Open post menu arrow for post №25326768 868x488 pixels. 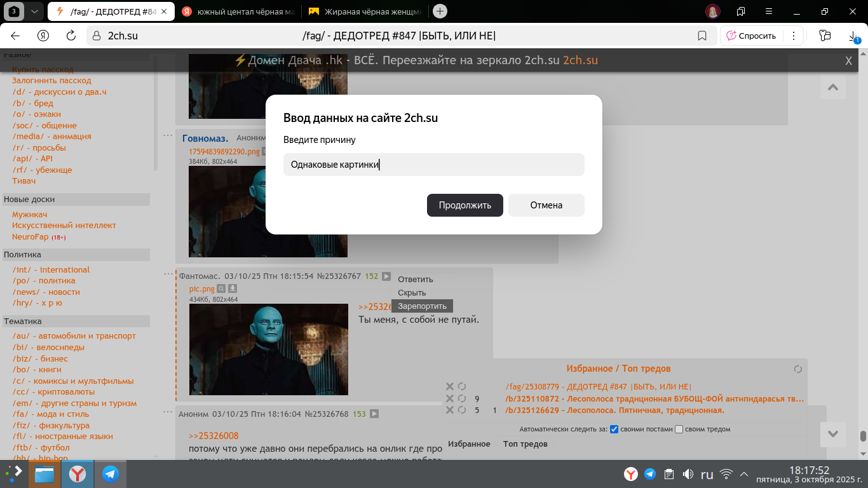[375, 414]
